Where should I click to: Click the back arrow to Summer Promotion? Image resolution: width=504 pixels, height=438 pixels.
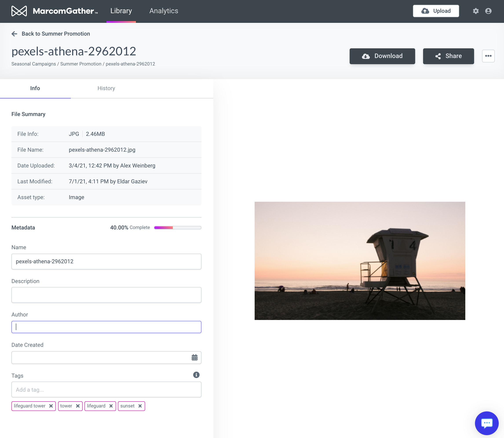tap(15, 34)
